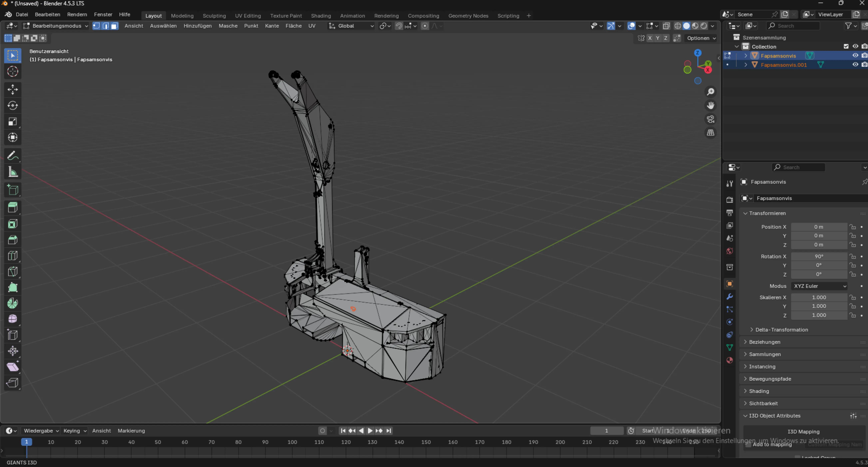Switch to the Sculpting workspace

coord(214,16)
